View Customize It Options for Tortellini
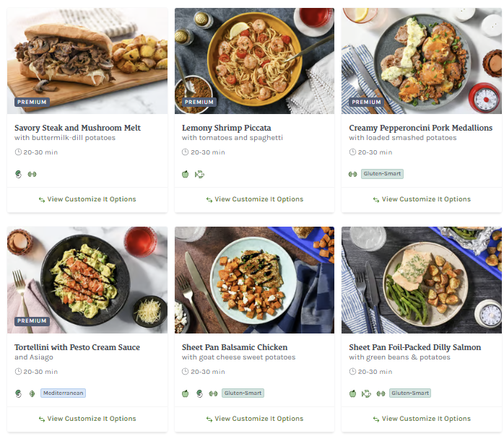 tap(87, 419)
